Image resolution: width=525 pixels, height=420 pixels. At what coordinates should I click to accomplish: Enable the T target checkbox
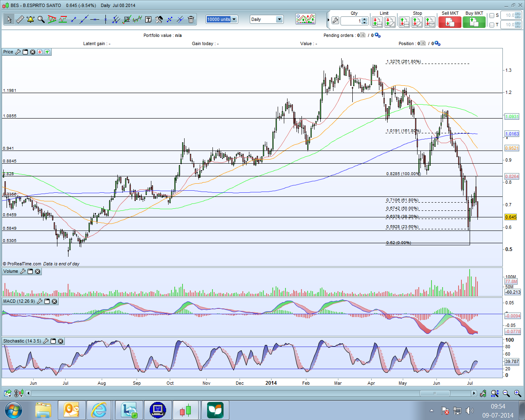(x=492, y=25)
